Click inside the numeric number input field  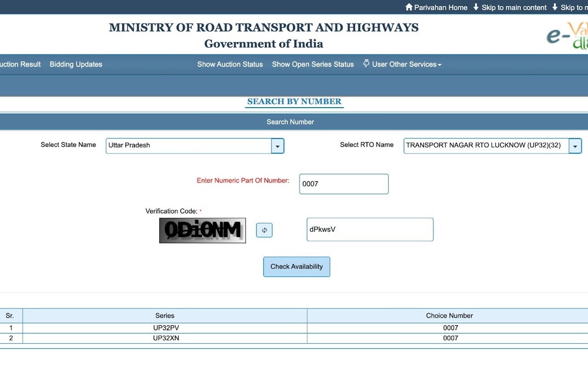[x=343, y=184]
